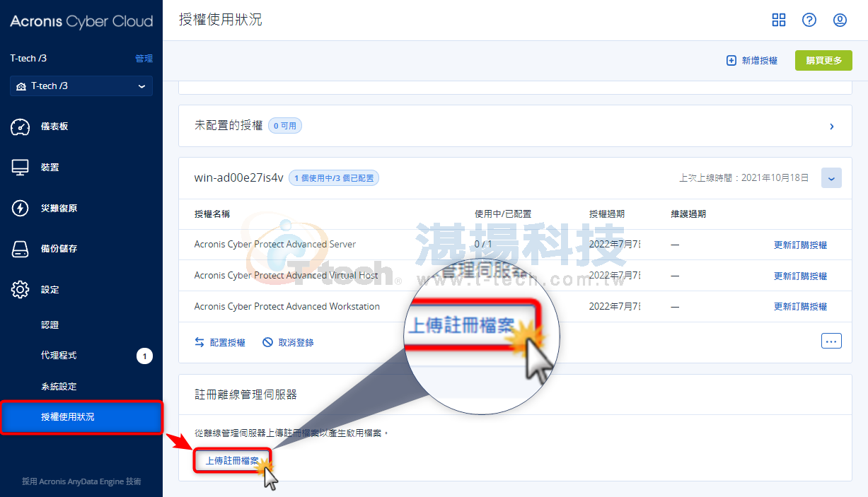Click the 儀表板 dashboard gauge icon
868x497 pixels.
(20, 127)
